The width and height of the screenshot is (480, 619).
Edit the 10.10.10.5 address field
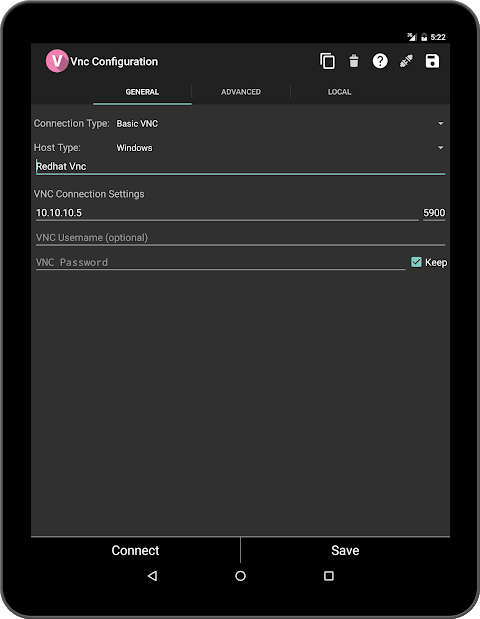tap(227, 213)
